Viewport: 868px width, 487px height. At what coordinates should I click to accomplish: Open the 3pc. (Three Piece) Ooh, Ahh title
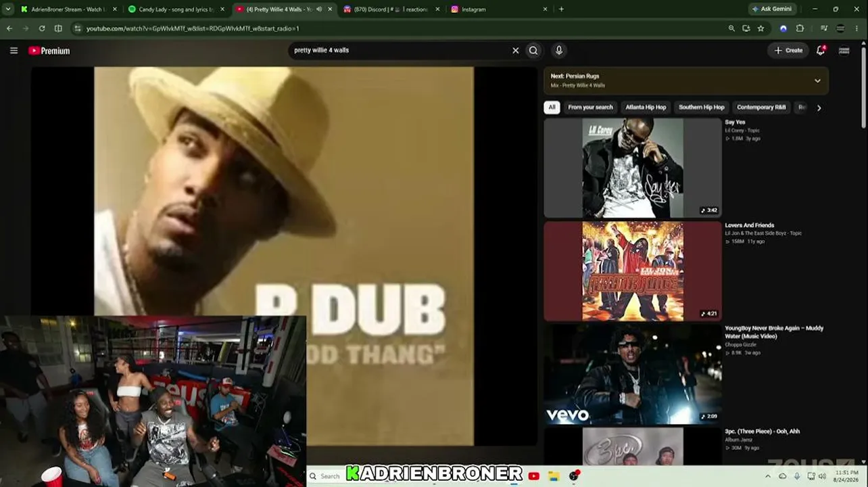pos(762,432)
